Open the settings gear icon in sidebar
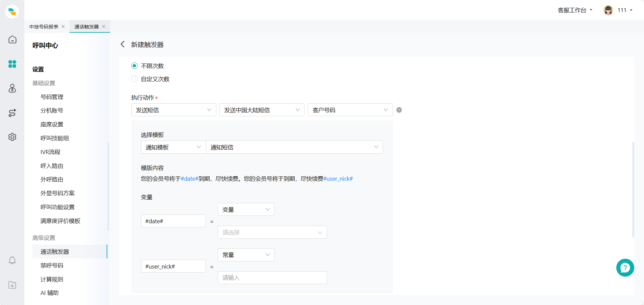The width and height of the screenshot is (644, 305). click(12, 137)
